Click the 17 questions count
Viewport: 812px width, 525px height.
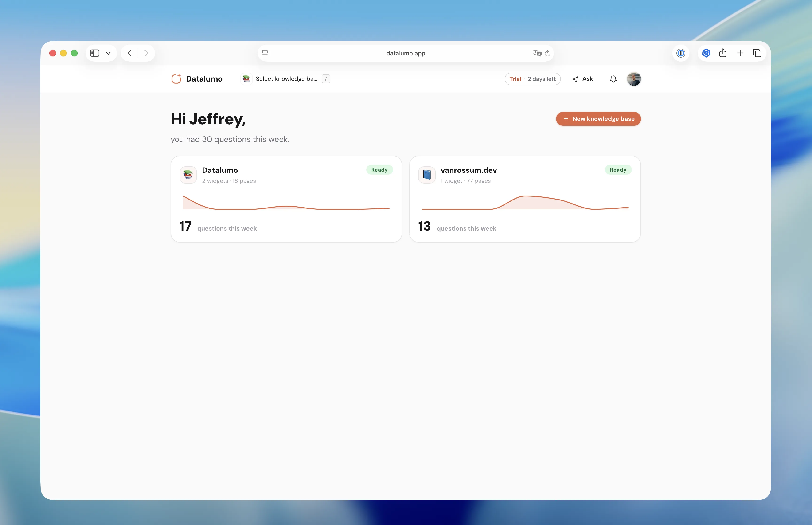point(185,226)
